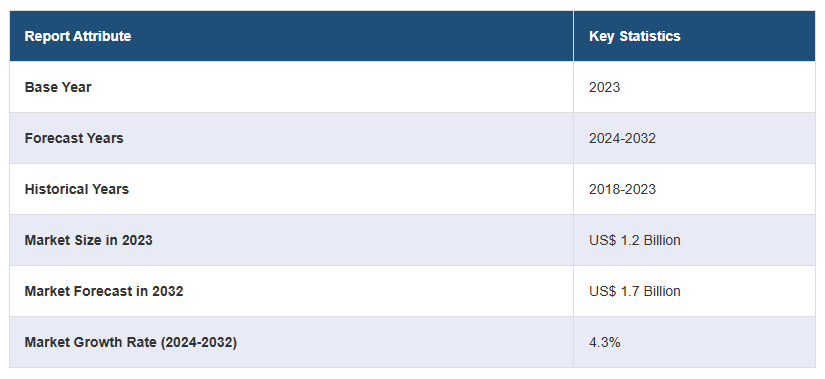Click the Key Statistics header cell
The width and height of the screenshot is (825, 379).
[x=695, y=36]
